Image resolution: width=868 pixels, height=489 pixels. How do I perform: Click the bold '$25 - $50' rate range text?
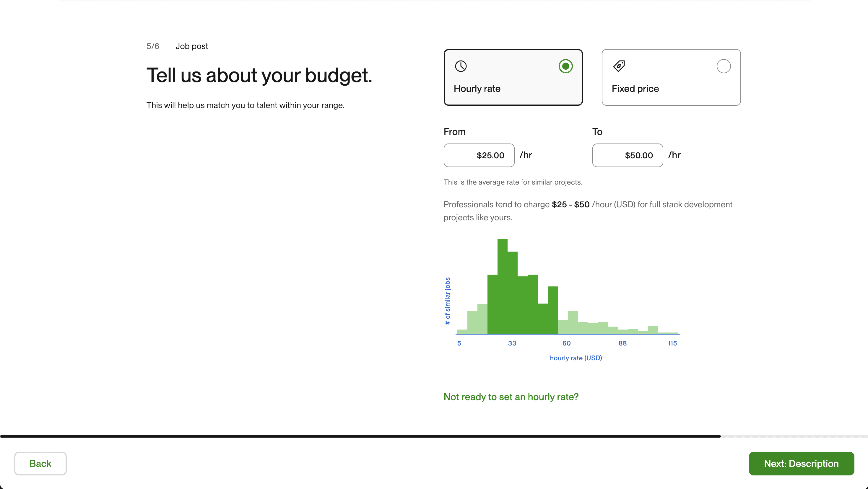570,204
